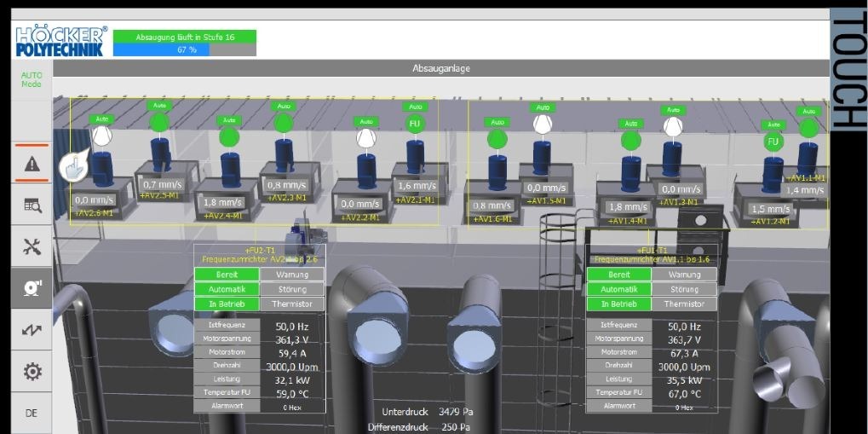Click the green status circle above AV2.4
868x434 pixels.
click(x=229, y=137)
